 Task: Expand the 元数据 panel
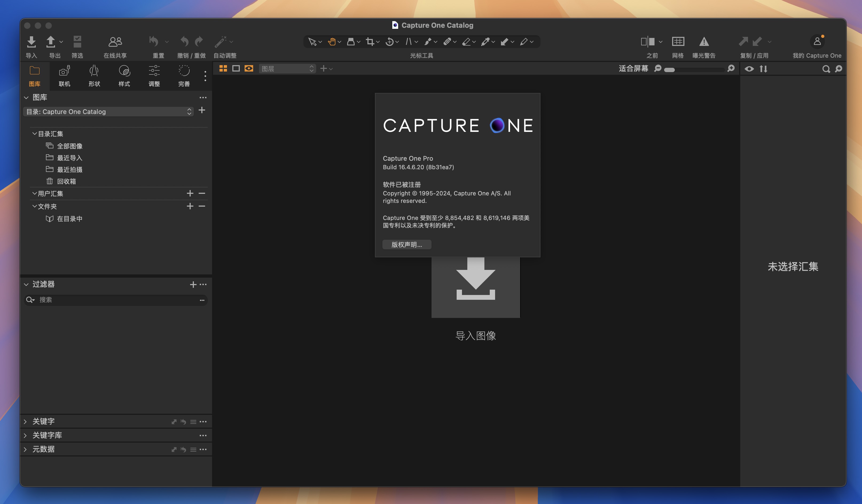(25, 449)
